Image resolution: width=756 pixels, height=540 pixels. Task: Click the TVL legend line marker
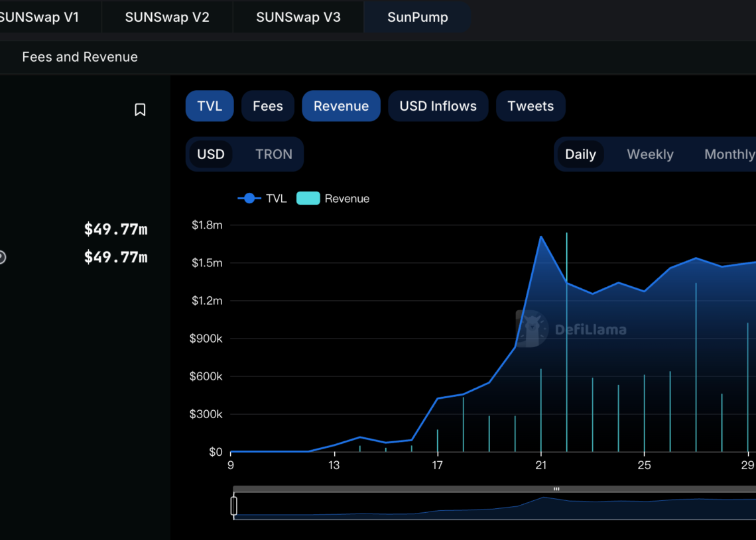click(x=249, y=198)
